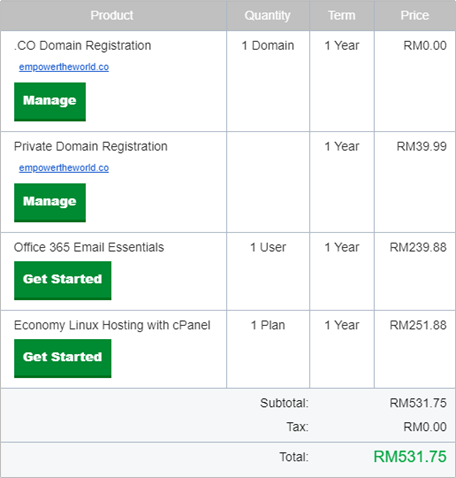The height and width of the screenshot is (478, 456).
Task: Select the Private Domain Registration product title
Action: [91, 147]
